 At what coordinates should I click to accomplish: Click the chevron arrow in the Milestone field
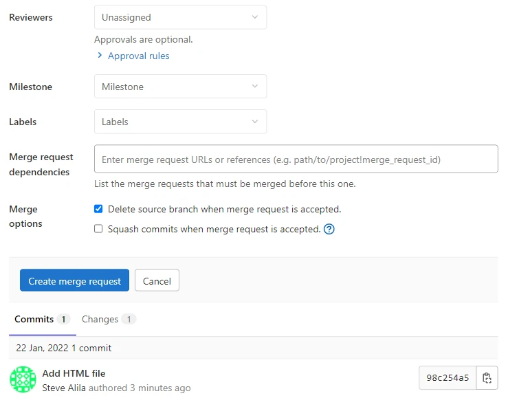255,87
